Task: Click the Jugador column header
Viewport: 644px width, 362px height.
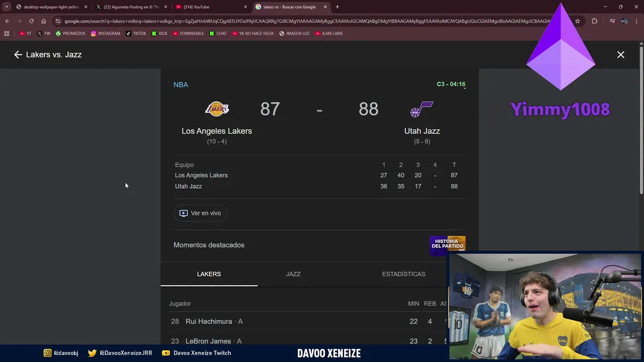Action: [180, 304]
